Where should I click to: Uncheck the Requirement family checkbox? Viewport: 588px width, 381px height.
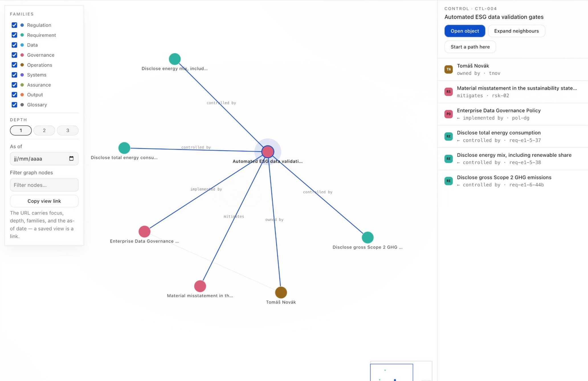(x=14, y=35)
